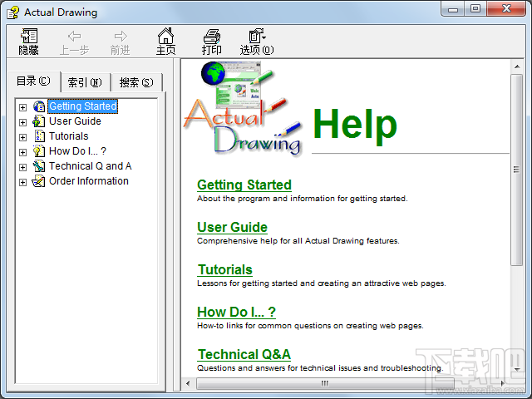Select Tutorials in the contents tree
This screenshot has height=399, width=532.
click(x=68, y=136)
